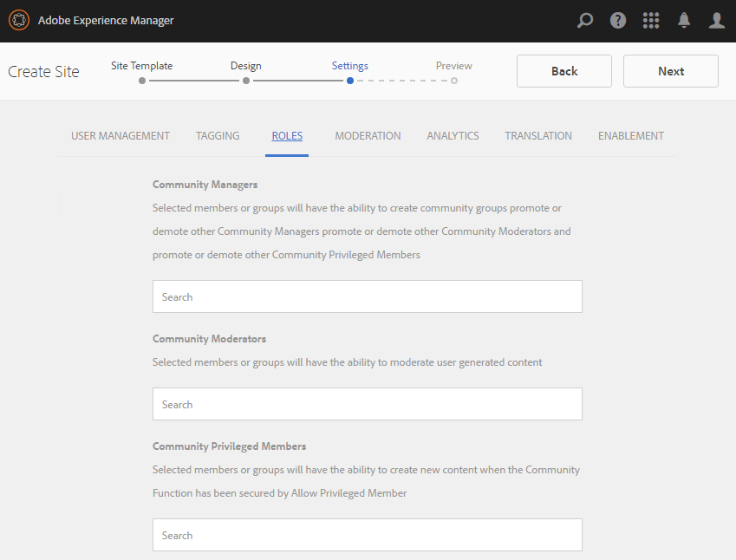Click the Site Template step dot
The image size is (736, 560).
pyautogui.click(x=142, y=81)
